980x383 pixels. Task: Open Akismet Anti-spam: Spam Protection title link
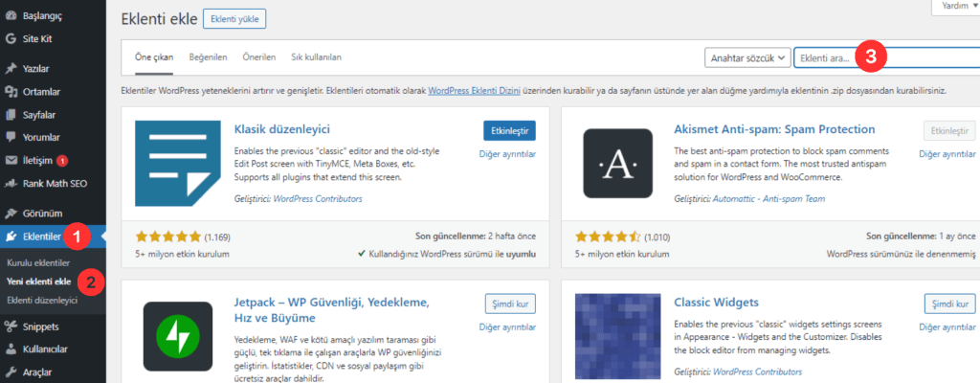click(774, 129)
